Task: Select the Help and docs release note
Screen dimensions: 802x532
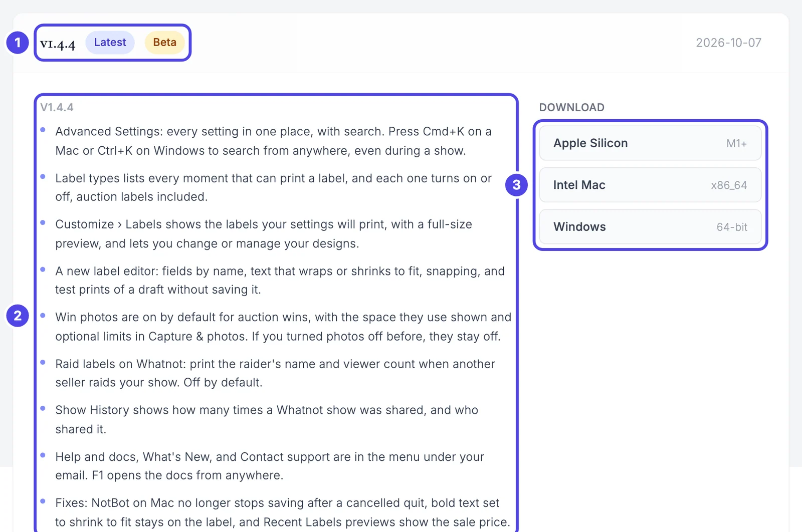Action: tap(270, 466)
